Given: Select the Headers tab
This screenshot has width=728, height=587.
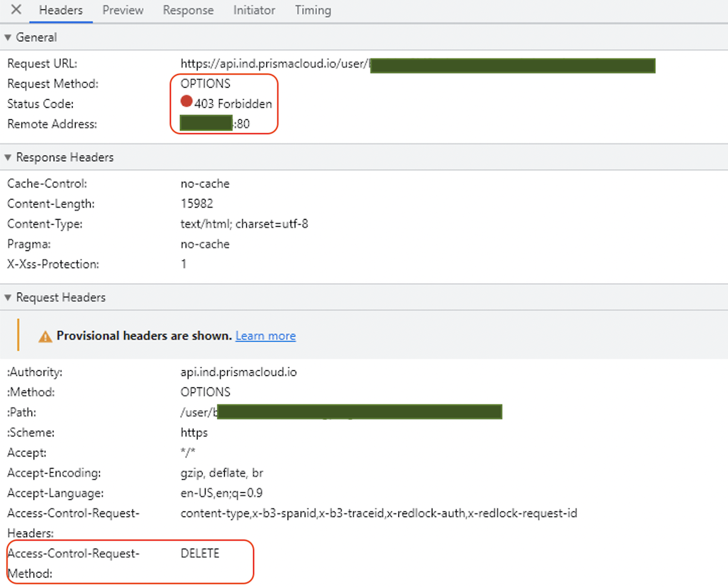Looking at the screenshot, I should (x=61, y=10).
